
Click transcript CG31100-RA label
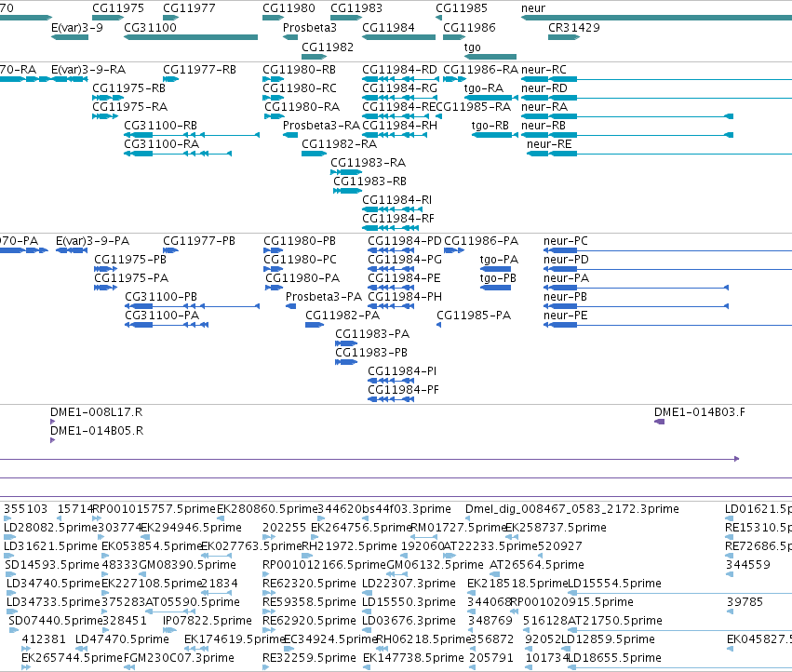click(x=162, y=144)
